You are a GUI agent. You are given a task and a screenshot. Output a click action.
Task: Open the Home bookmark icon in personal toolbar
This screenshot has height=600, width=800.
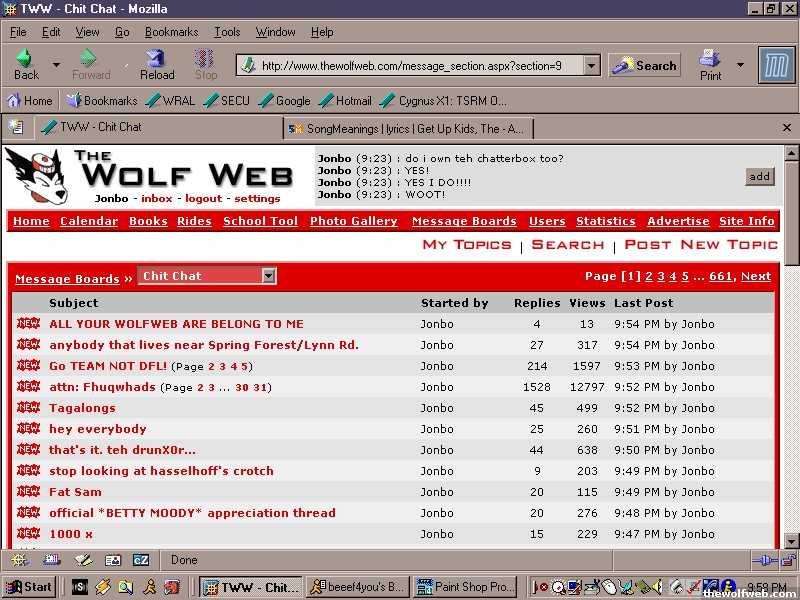click(14, 101)
